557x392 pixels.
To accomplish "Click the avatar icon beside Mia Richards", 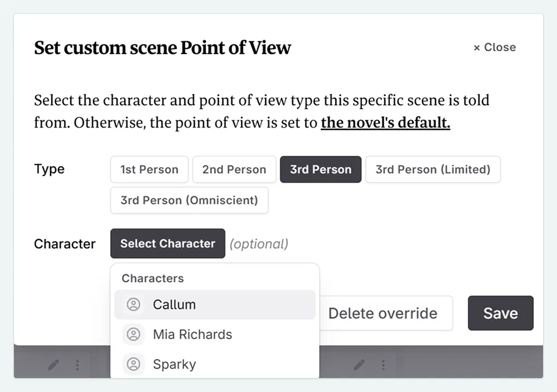I will tap(133, 334).
